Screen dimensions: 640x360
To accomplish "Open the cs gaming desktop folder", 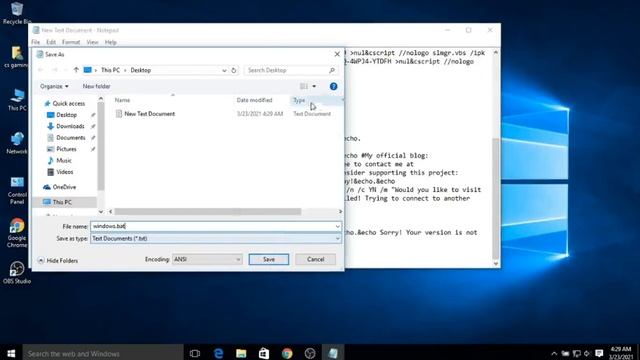I will click(x=17, y=57).
